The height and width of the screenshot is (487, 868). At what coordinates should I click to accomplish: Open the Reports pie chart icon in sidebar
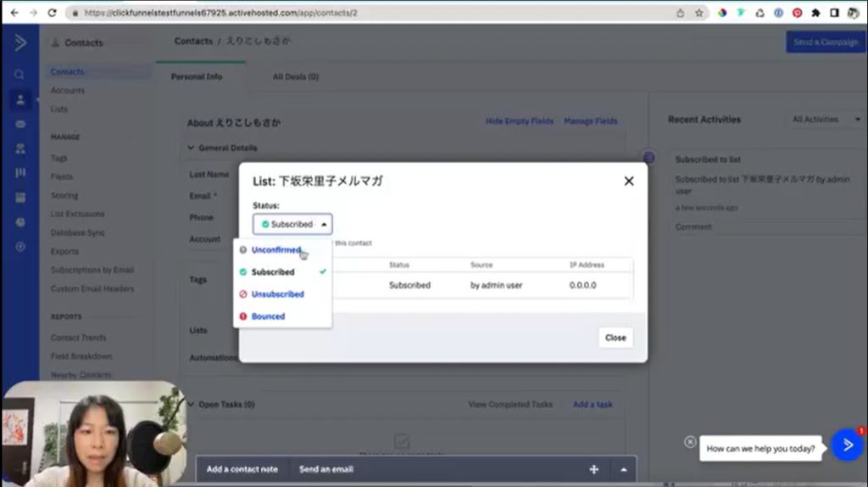pyautogui.click(x=19, y=222)
